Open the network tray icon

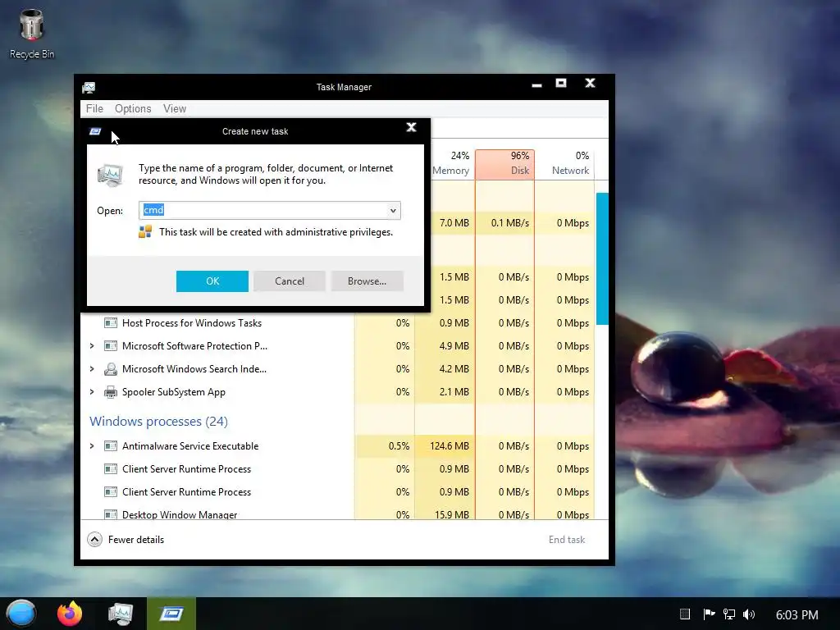(729, 614)
